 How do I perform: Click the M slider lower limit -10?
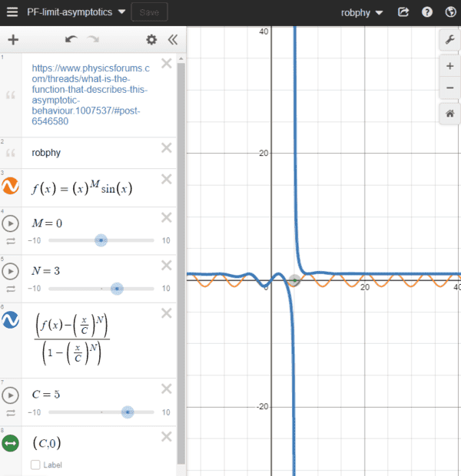click(34, 240)
